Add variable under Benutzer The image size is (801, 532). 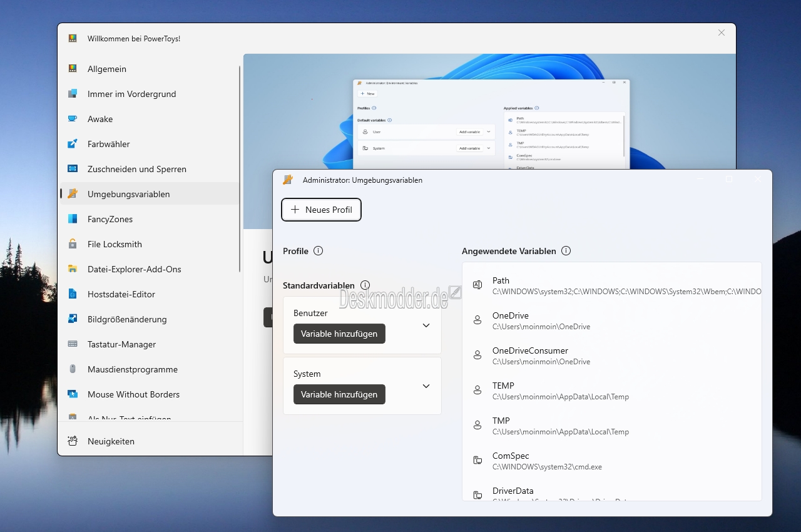click(339, 334)
